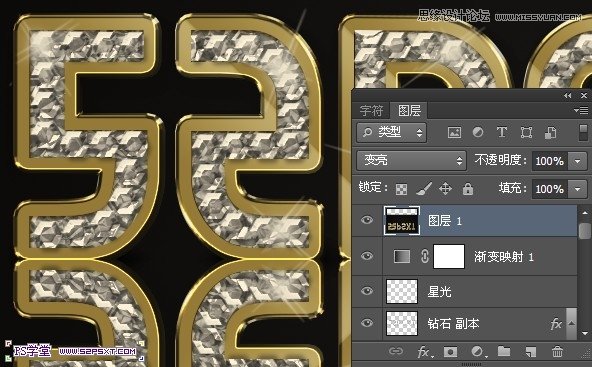Select the 图层 1 layer thumbnail
This screenshot has height=367, width=592.
[402, 221]
